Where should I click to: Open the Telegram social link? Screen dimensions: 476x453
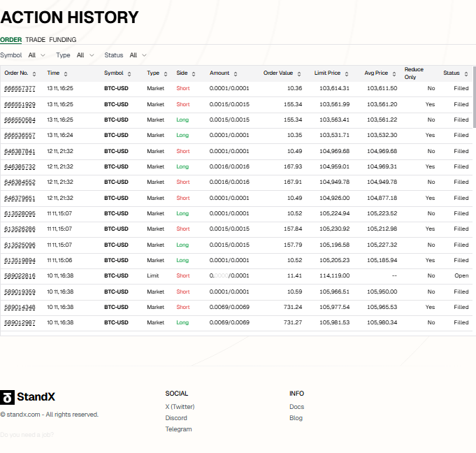click(178, 429)
